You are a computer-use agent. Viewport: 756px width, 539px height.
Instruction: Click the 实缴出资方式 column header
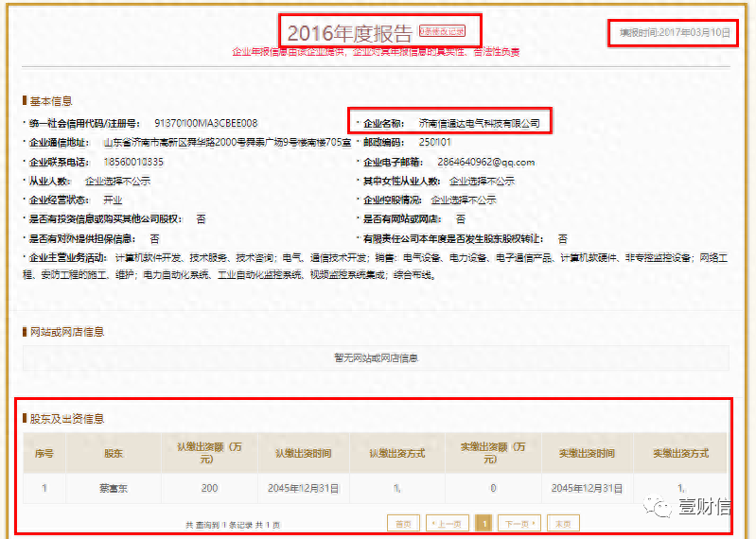tap(681, 453)
